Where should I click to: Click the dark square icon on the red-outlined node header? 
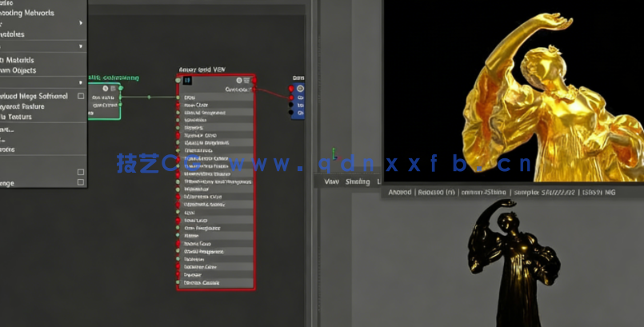[187, 81]
